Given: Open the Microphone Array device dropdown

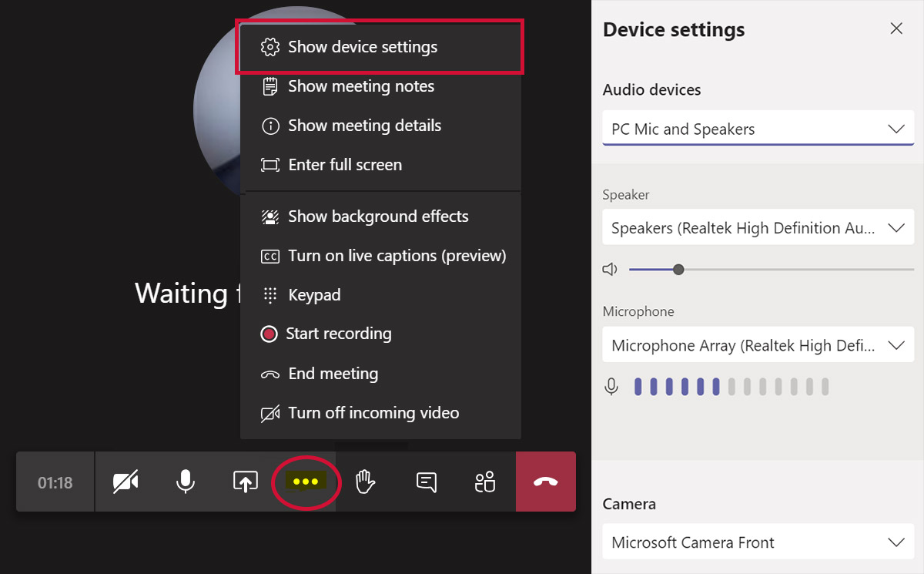Looking at the screenshot, I should coord(758,344).
